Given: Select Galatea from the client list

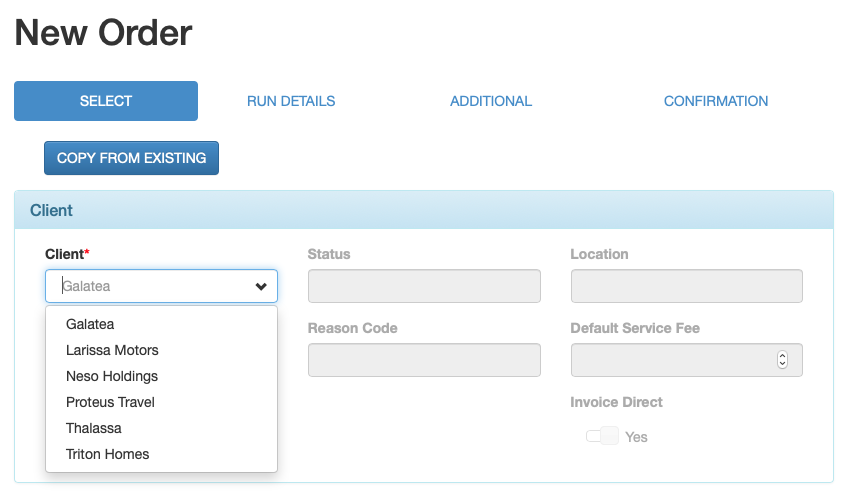Looking at the screenshot, I should point(90,324).
